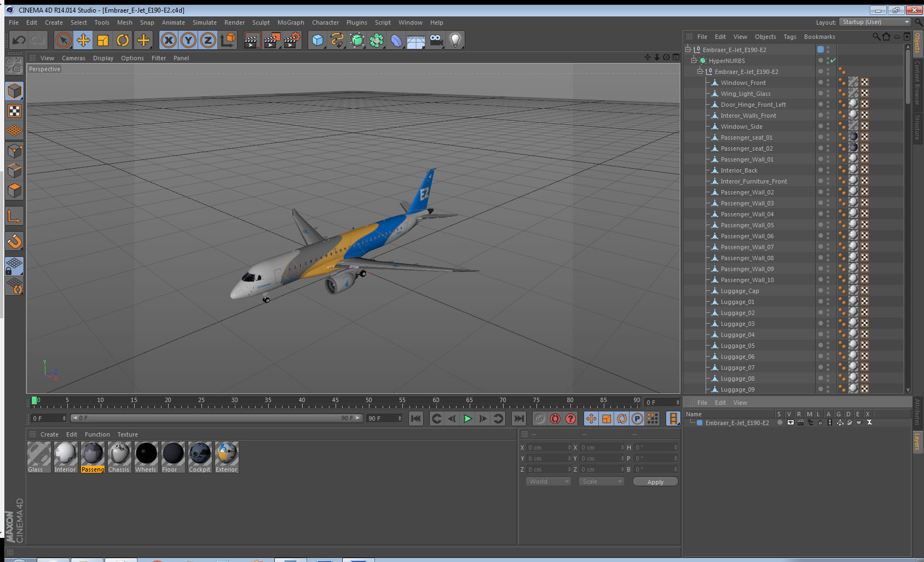Render active view with clapperboard icon
Screen dimensions: 924x562
click(x=252, y=40)
